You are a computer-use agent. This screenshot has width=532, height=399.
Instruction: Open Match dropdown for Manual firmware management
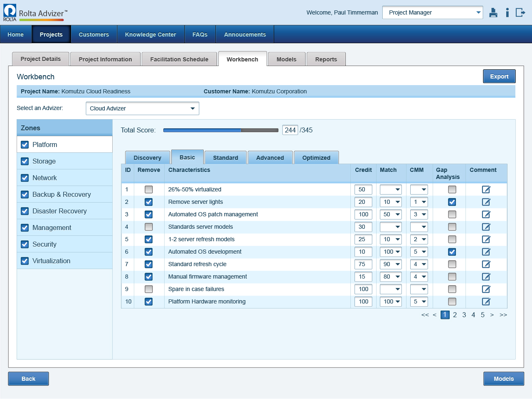coord(391,277)
